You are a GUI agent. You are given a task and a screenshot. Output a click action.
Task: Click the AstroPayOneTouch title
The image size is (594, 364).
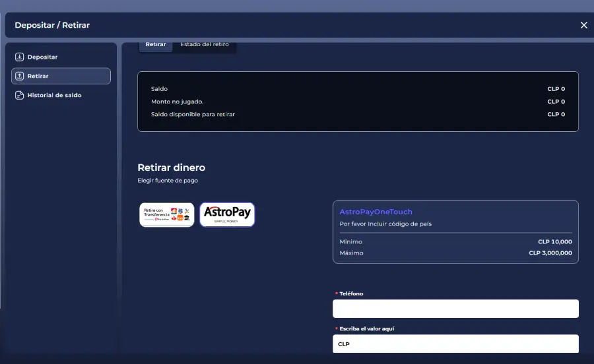(x=376, y=212)
